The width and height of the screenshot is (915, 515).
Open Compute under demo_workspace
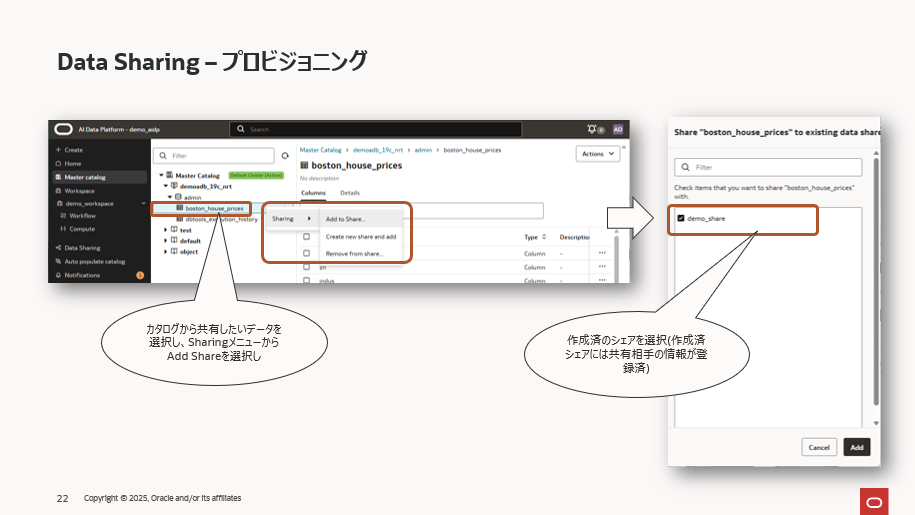click(77, 229)
